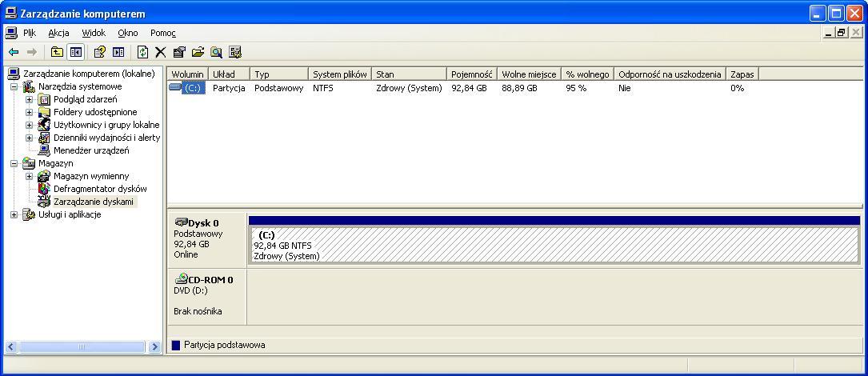
Task: Click the Brak nośnika text under CD-ROM 0
Action: [x=198, y=311]
